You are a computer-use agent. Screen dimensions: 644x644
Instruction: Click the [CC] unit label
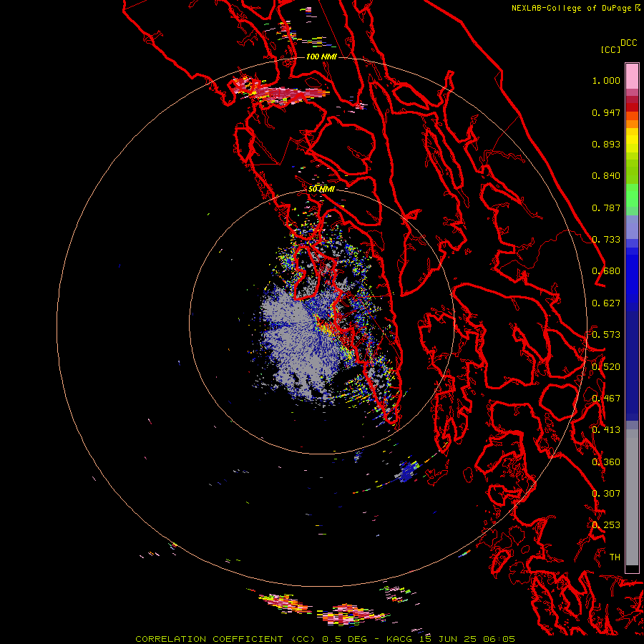[610, 49]
